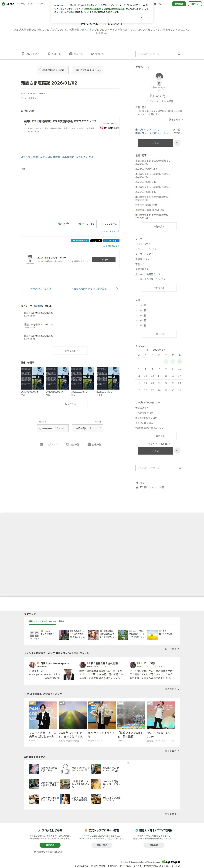Click 申し込む for 芸能人・有名人ブログ
This screenshot has height=868, width=204.
click(x=154, y=845)
